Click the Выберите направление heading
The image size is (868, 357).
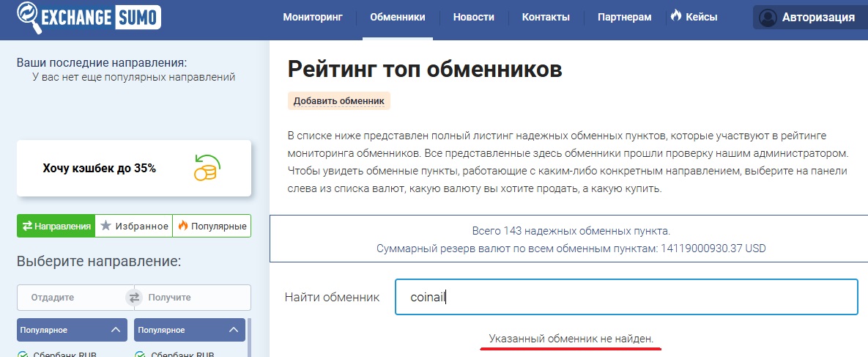tap(99, 261)
